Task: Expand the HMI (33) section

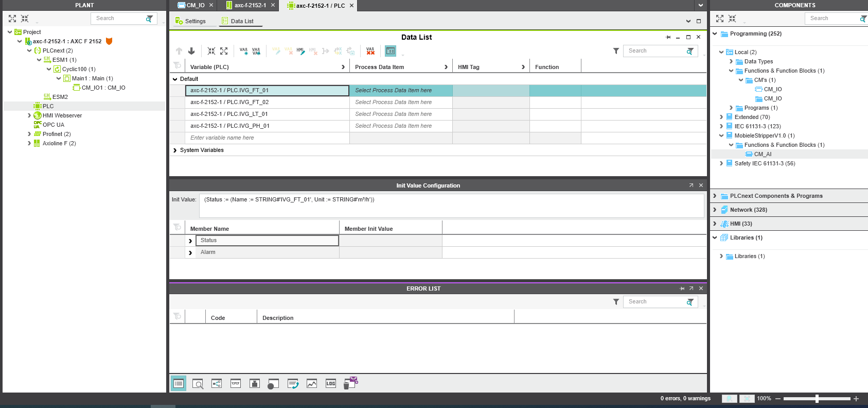Action: (x=715, y=224)
